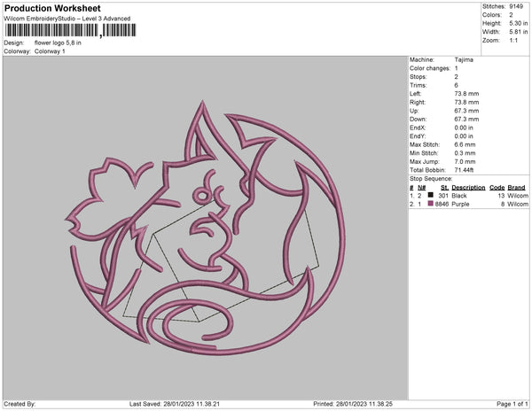This screenshot has height=411, width=532.
Task: Click the stitch count 301
Action: point(443,196)
